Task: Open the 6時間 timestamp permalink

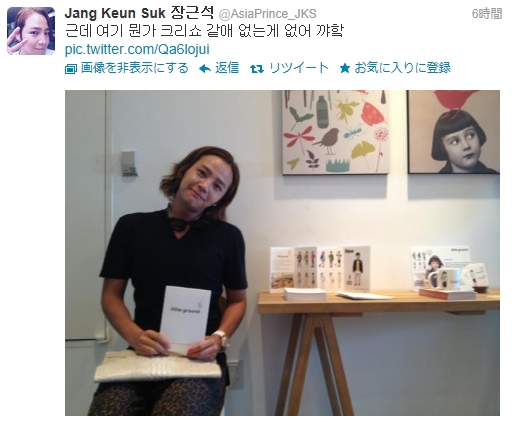Action: pos(487,14)
